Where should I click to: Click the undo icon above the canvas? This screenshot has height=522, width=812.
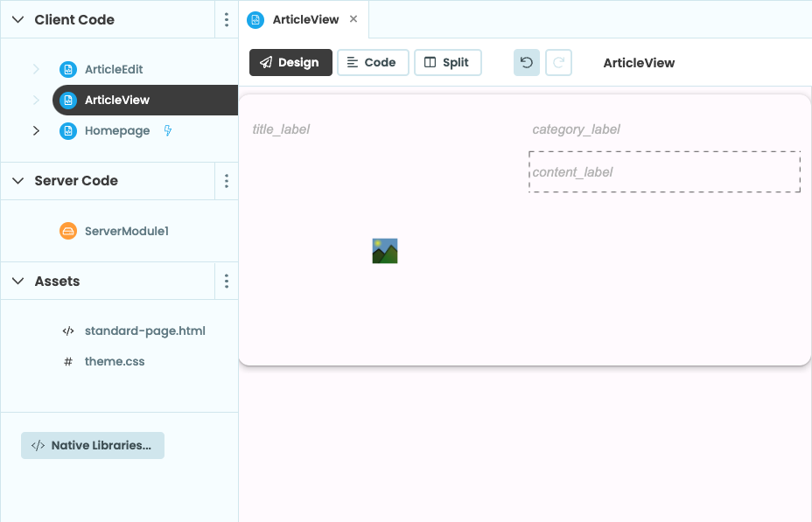pos(526,62)
